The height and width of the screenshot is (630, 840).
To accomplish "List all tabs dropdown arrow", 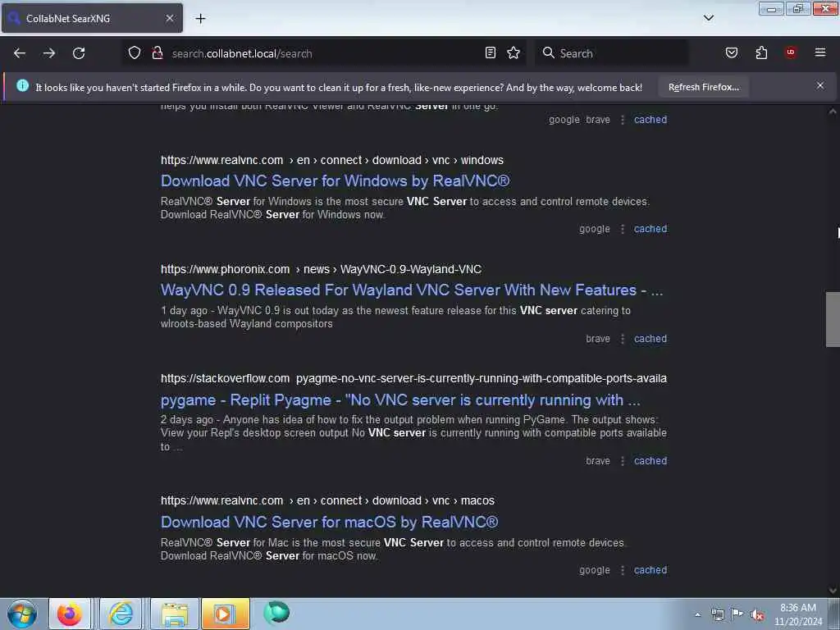I will coord(709,18).
